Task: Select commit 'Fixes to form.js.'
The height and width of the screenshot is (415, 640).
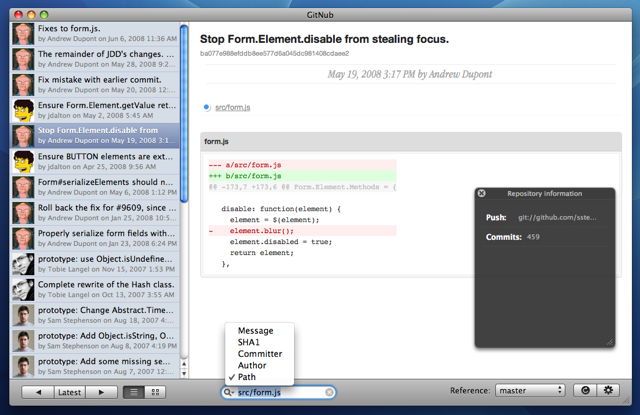Action: [x=95, y=33]
